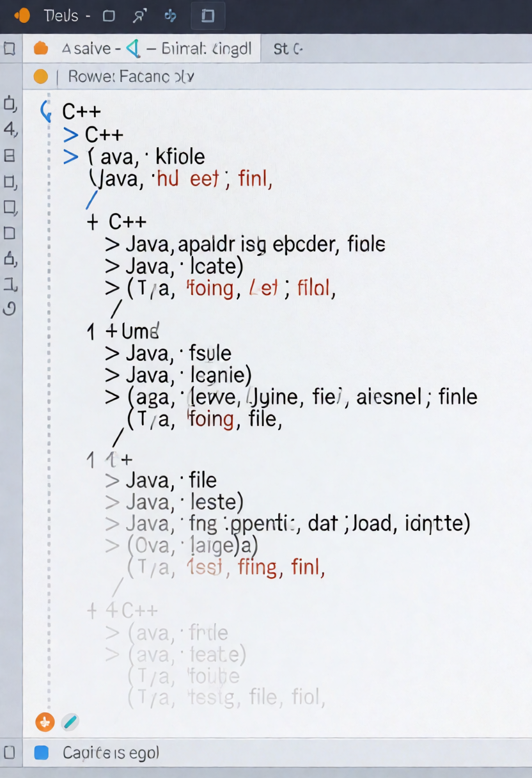Click the teal pencil edit icon
The image size is (532, 778).
coord(70,722)
